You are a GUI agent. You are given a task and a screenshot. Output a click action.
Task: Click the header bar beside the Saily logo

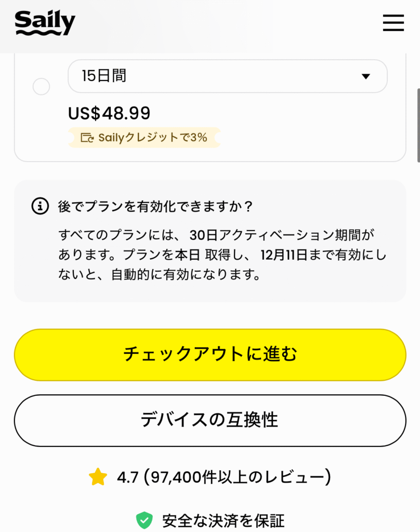click(x=229, y=23)
